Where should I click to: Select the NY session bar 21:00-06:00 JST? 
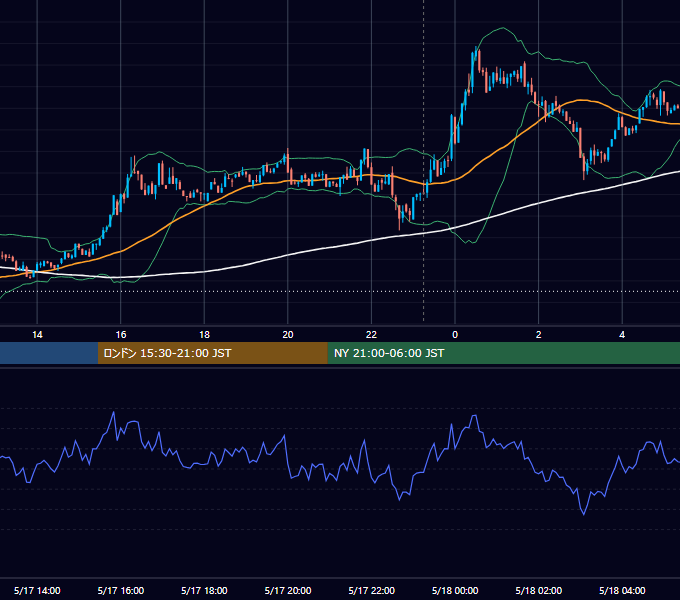coord(503,353)
